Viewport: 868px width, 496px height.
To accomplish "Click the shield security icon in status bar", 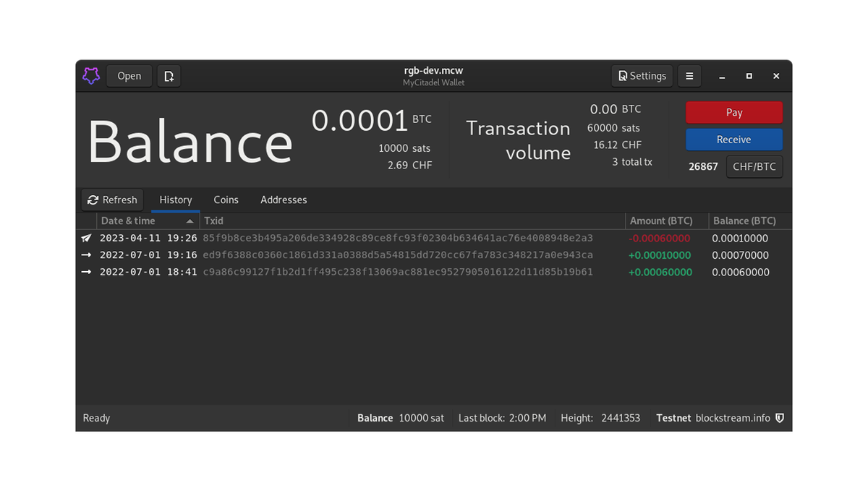I will point(780,418).
